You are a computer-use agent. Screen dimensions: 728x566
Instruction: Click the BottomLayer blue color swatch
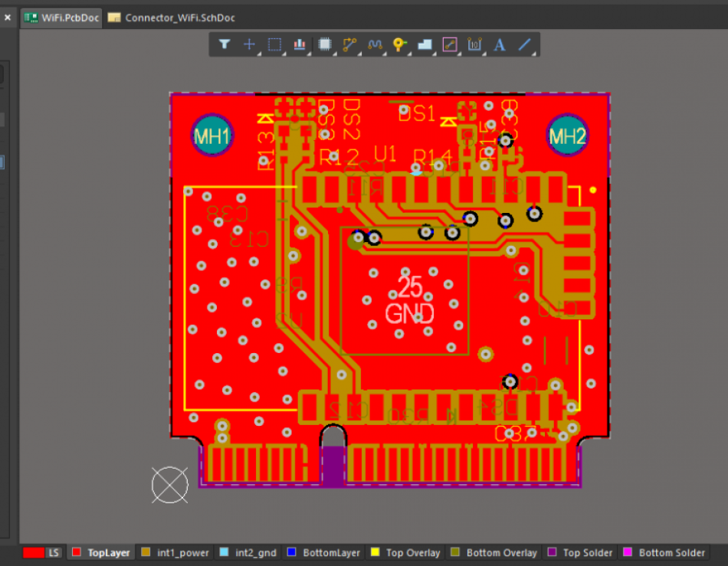pos(291,552)
